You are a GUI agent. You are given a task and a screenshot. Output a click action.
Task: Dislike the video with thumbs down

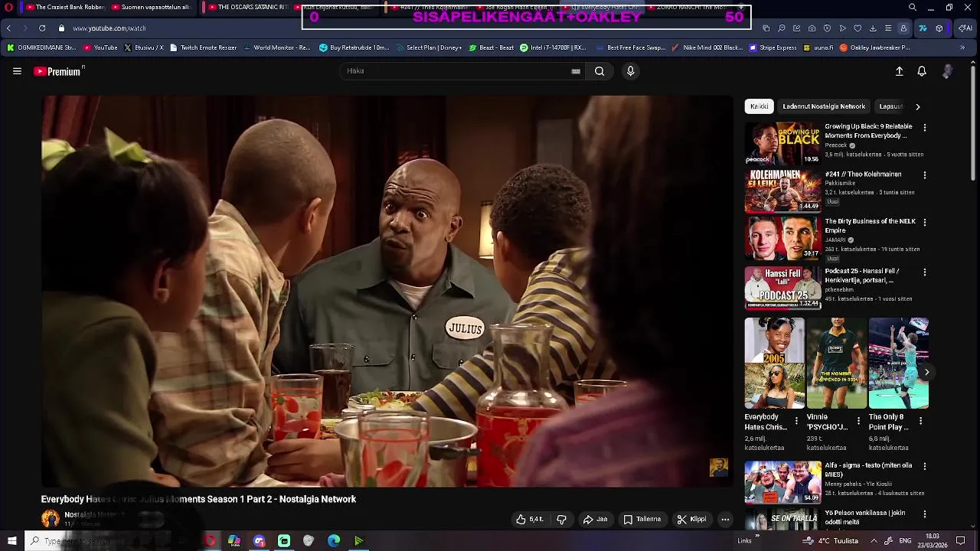[x=561, y=520]
